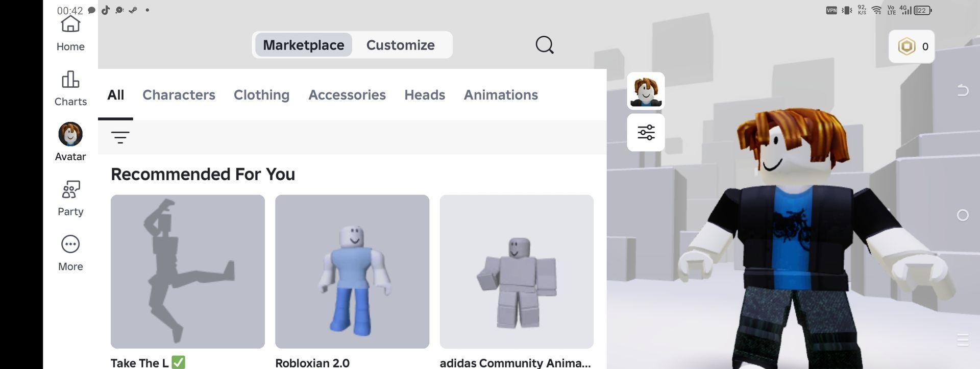Open the Characters tab
The height and width of the screenshot is (369, 980).
click(179, 95)
